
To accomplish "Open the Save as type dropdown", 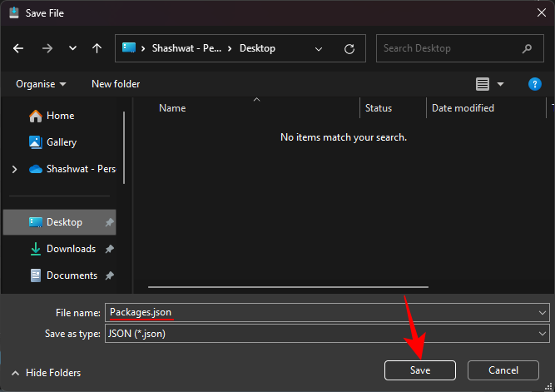I will click(x=543, y=333).
